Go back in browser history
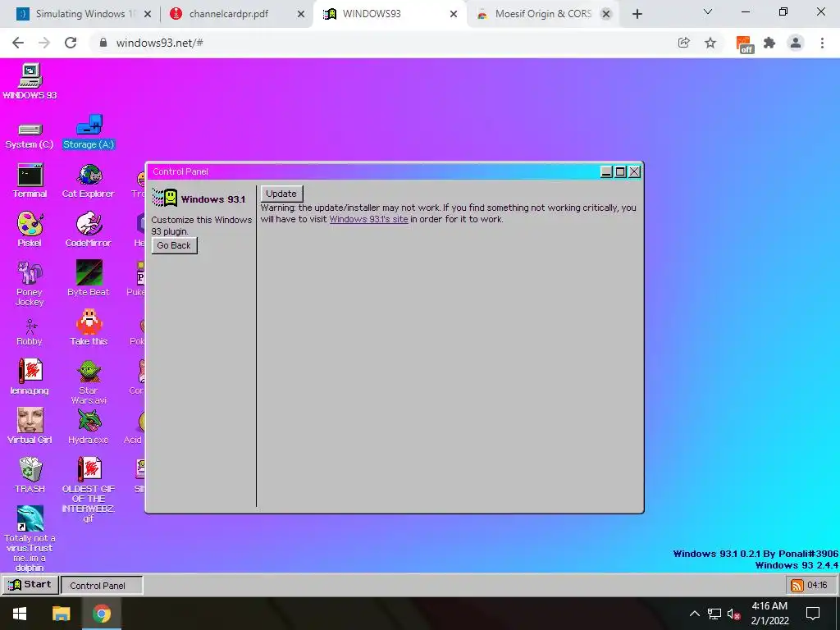The width and height of the screenshot is (840, 630). pyautogui.click(x=18, y=43)
